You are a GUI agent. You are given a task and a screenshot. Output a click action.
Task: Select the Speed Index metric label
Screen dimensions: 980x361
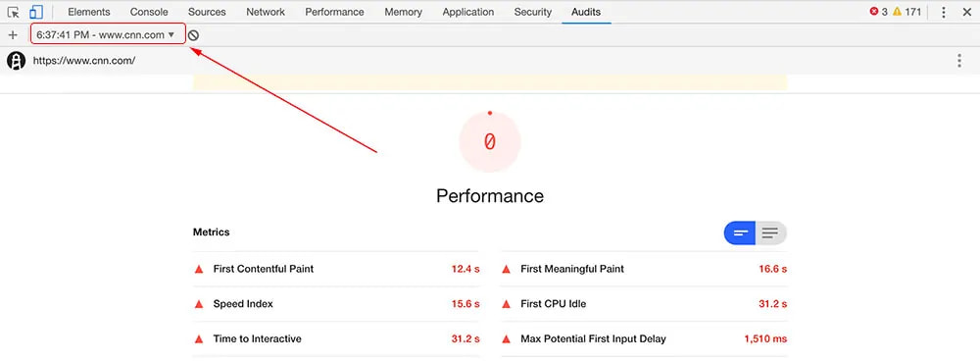(x=243, y=304)
